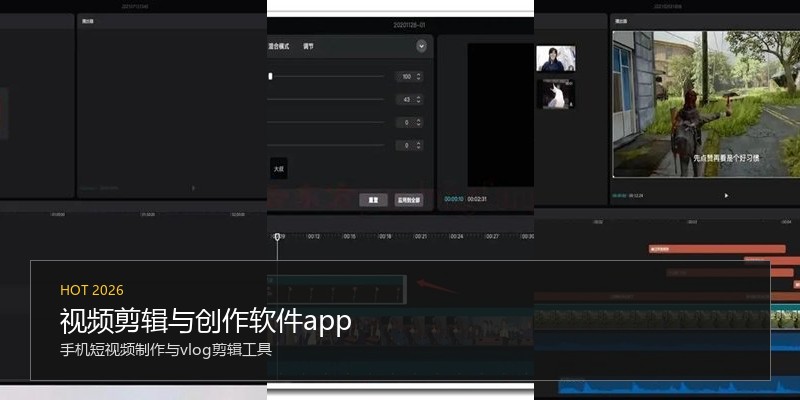The width and height of the screenshot is (800, 400).
Task: Select the value field showing 100
Action: click(409, 77)
